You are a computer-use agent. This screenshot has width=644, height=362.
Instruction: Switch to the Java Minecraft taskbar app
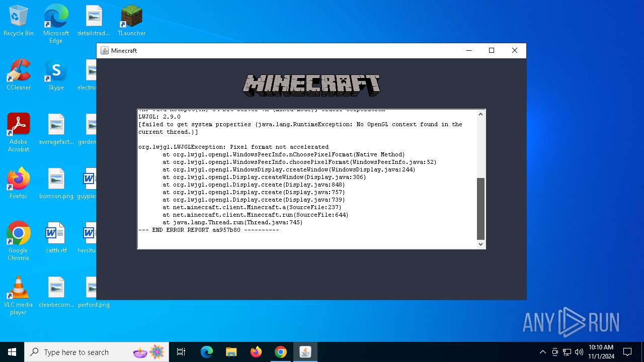pyautogui.click(x=305, y=352)
